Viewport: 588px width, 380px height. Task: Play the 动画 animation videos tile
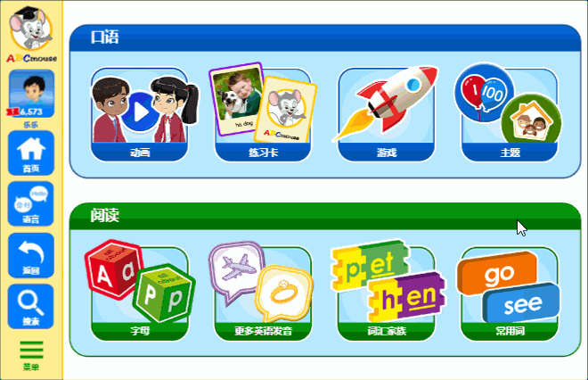140,114
